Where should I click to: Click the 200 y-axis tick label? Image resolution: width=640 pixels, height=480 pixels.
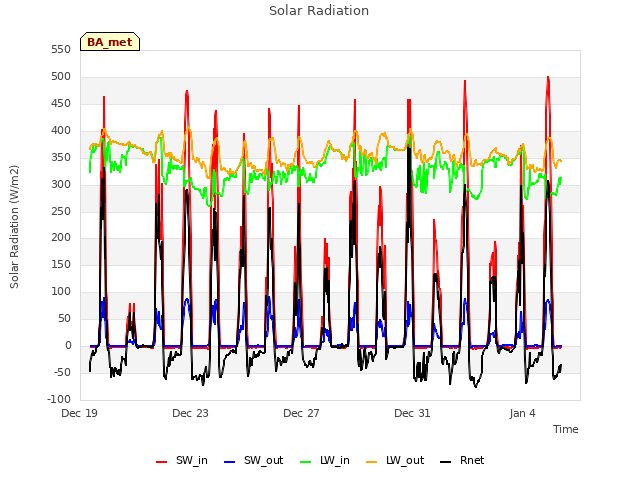pos(61,237)
